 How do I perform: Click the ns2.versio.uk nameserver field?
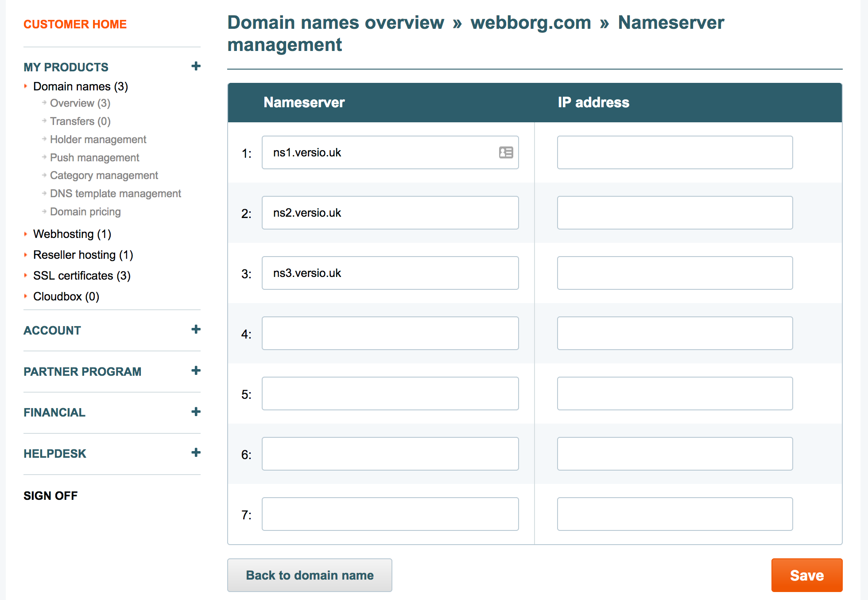point(390,213)
